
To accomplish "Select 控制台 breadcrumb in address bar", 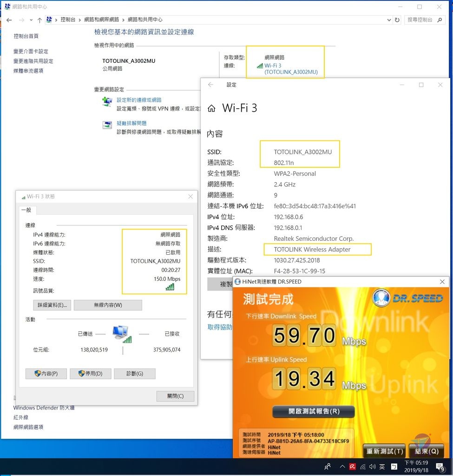I will (x=68, y=20).
